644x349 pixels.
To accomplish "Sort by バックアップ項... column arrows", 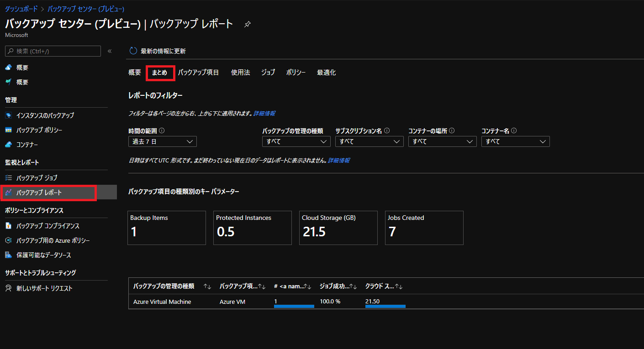I will pyautogui.click(x=262, y=286).
